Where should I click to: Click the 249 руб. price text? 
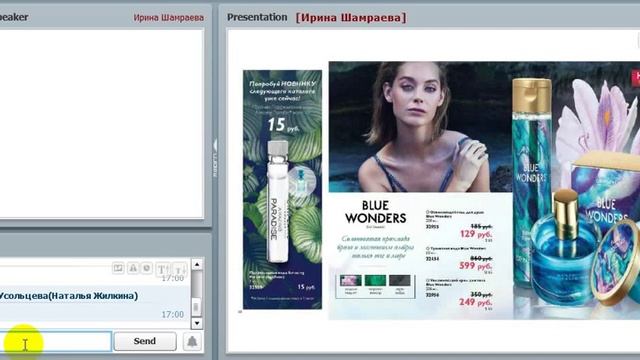tap(475, 302)
